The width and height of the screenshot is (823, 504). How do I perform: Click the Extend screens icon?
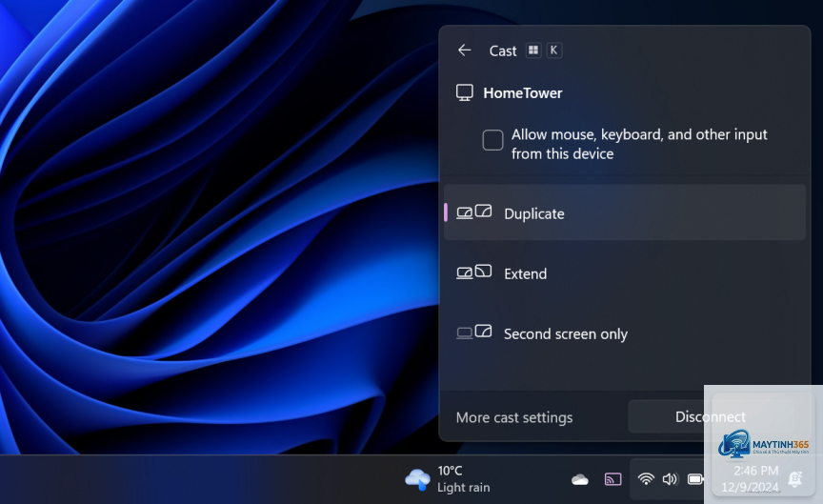point(474,272)
